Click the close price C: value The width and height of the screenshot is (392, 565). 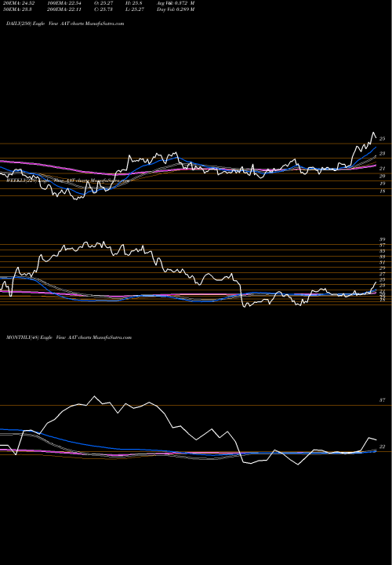[x=105, y=9]
